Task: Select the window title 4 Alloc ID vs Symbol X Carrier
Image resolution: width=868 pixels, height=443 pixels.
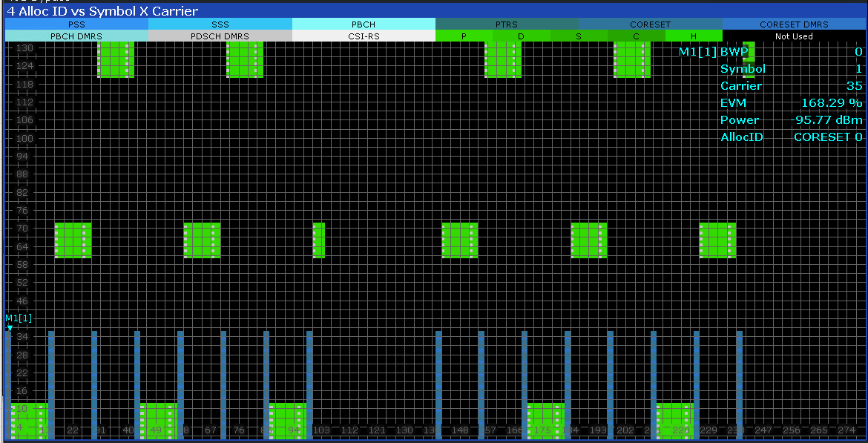Action: 102,10
